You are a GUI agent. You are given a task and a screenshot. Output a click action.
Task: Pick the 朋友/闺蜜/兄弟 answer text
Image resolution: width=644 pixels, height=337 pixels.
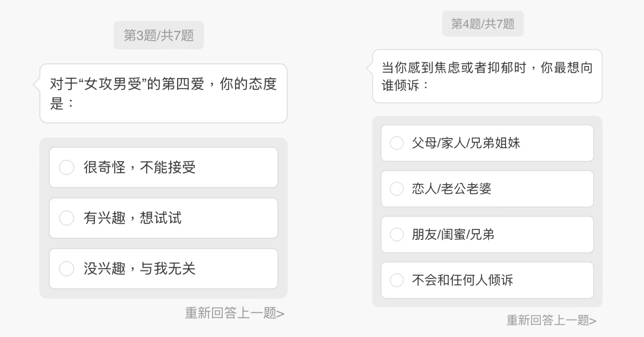pyautogui.click(x=453, y=235)
